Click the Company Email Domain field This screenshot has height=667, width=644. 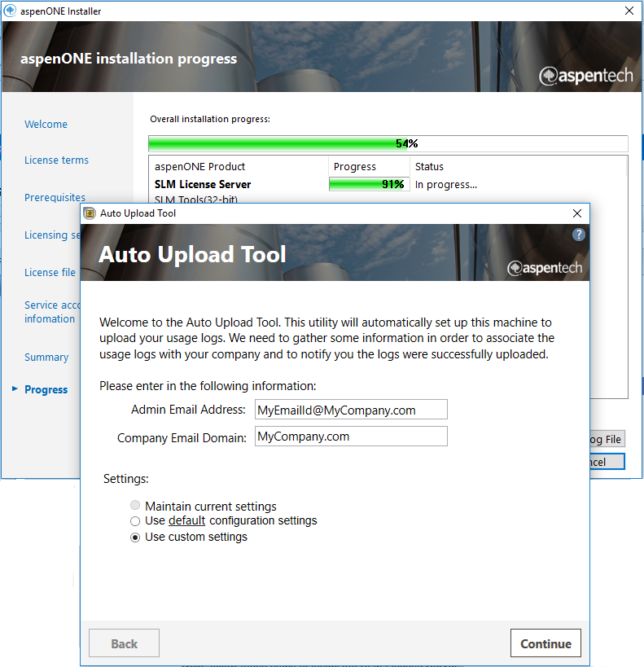click(351, 437)
